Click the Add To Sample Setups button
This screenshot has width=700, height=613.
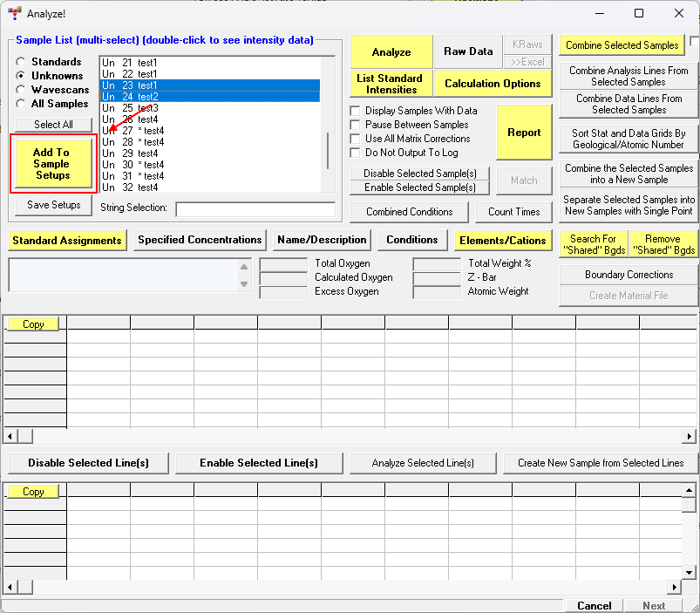pyautogui.click(x=52, y=164)
